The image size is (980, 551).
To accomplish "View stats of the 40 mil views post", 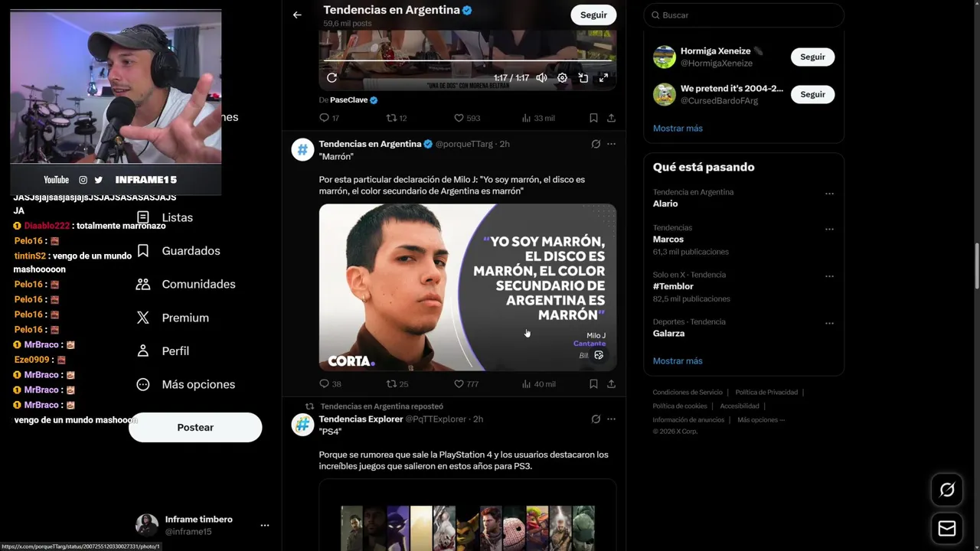I will coord(538,383).
